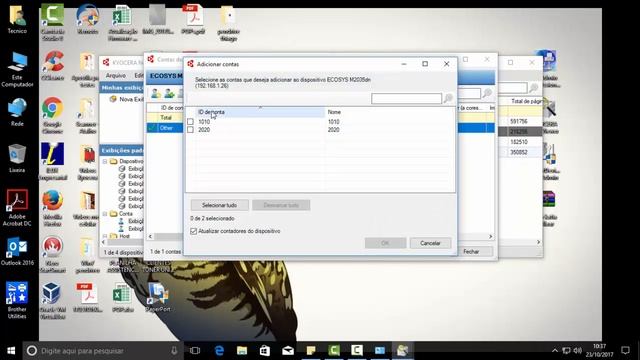Click the microphone icon in taskbar search
This screenshot has width=640, height=360.
(x=174, y=351)
